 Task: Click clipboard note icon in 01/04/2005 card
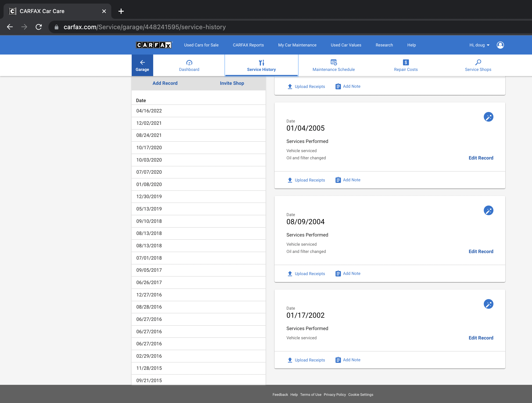338,180
